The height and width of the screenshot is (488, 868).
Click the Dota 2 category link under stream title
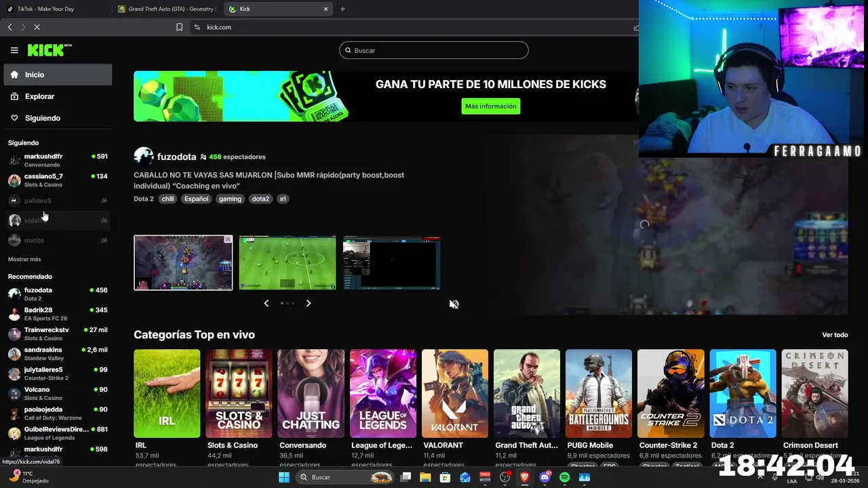point(144,199)
